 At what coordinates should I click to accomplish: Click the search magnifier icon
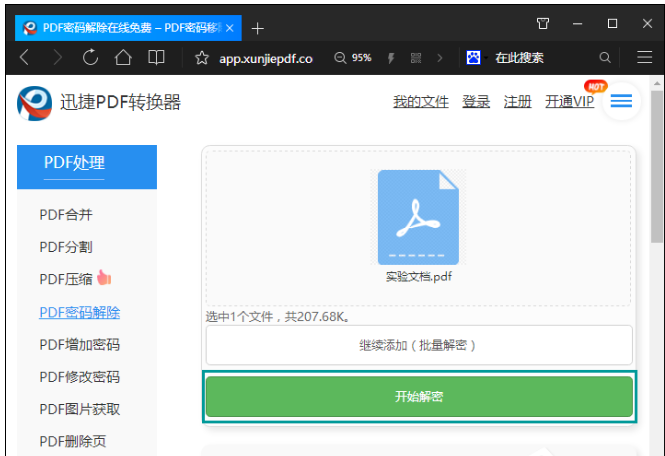click(605, 58)
